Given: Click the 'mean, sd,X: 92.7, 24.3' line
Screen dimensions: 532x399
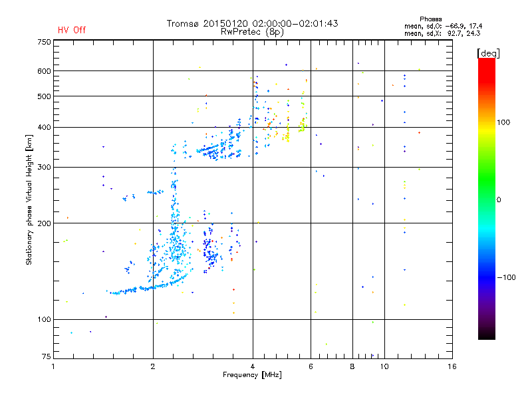Looking at the screenshot, I should point(442,33).
